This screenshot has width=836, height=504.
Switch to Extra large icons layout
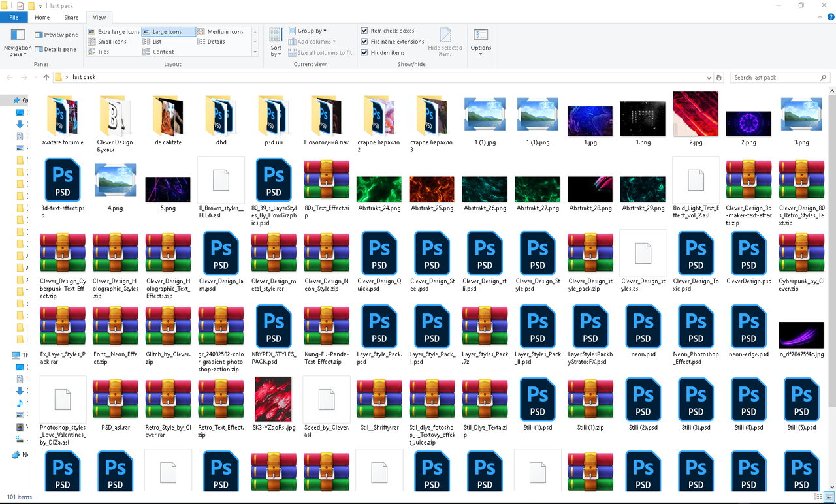(x=114, y=31)
